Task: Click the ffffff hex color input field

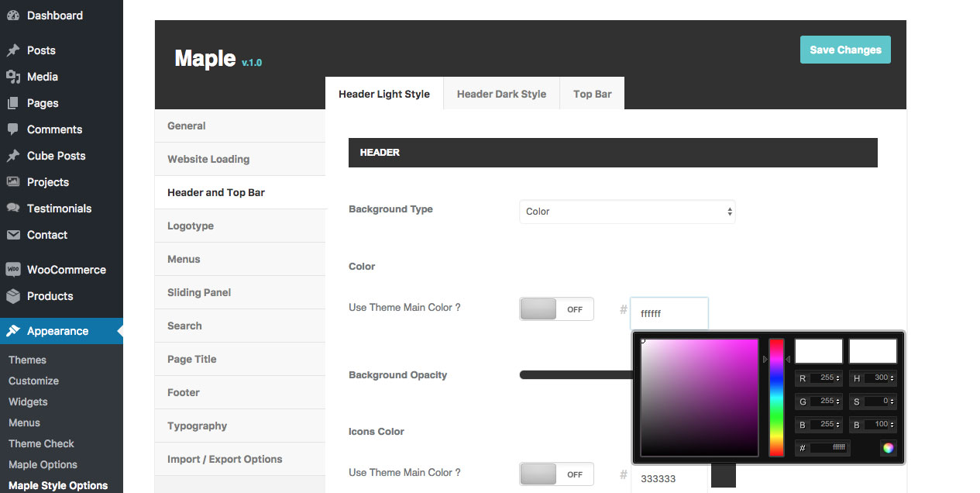Action: pos(669,313)
